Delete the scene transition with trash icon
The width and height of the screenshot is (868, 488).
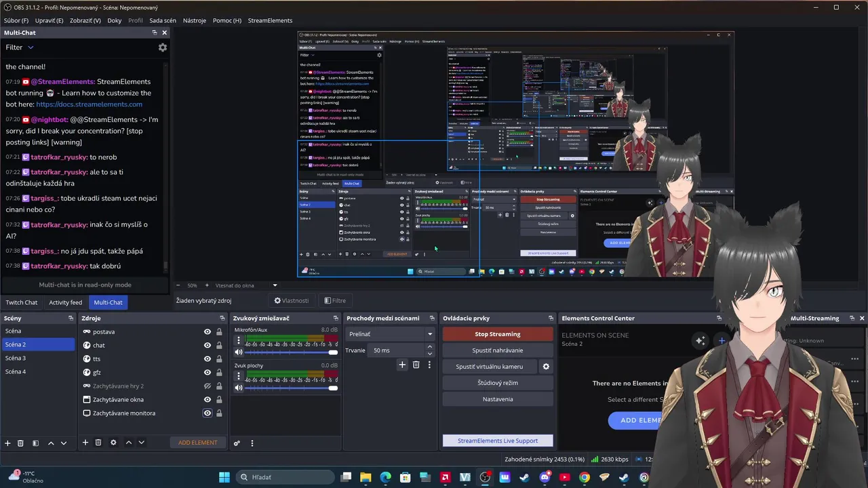416,365
